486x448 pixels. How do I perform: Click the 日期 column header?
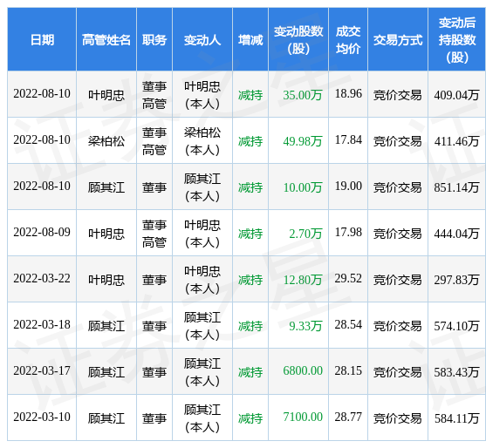coord(42,40)
